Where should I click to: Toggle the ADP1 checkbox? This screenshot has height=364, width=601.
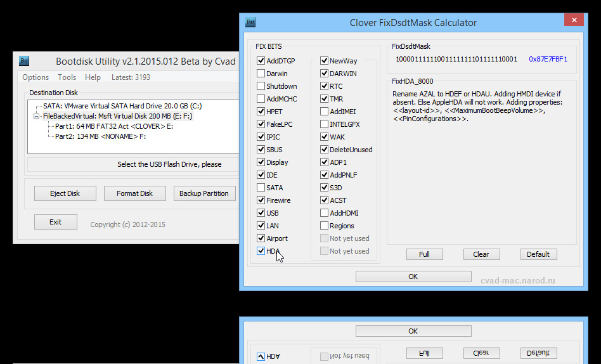[x=324, y=162]
